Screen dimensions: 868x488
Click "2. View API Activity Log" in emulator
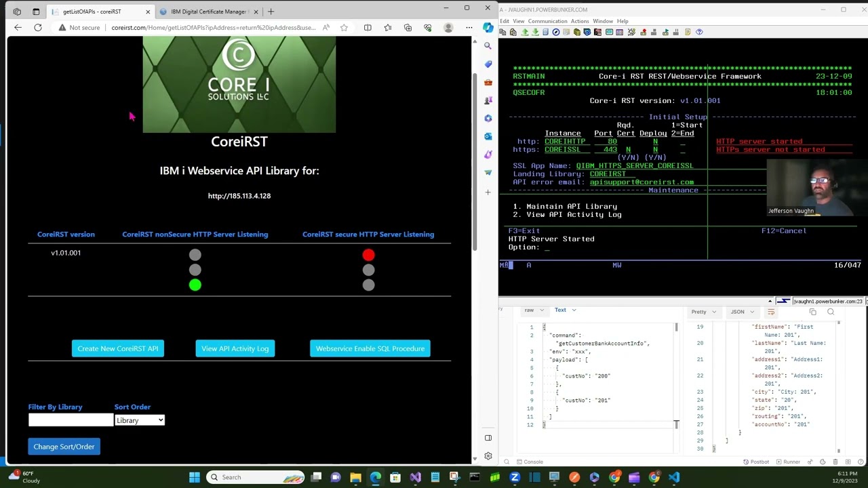click(568, 215)
